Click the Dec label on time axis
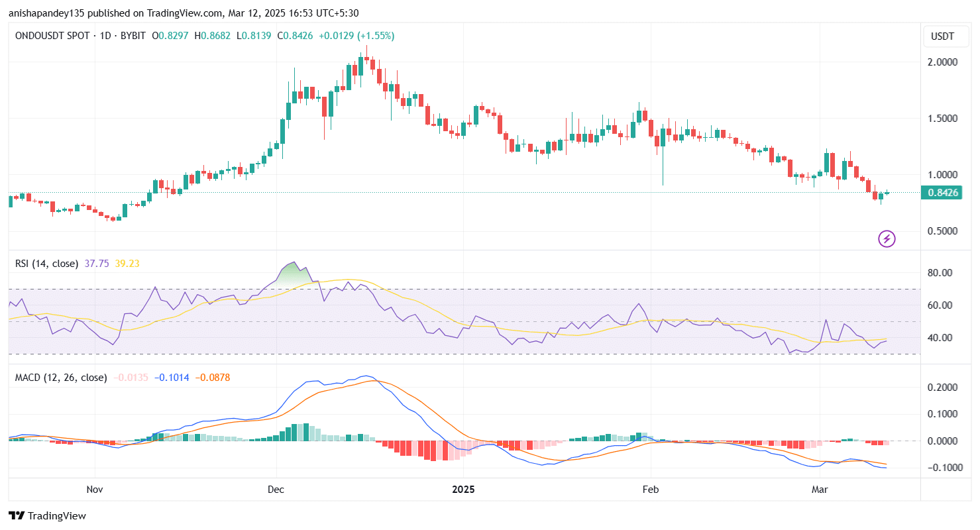The image size is (980, 530). [x=276, y=490]
